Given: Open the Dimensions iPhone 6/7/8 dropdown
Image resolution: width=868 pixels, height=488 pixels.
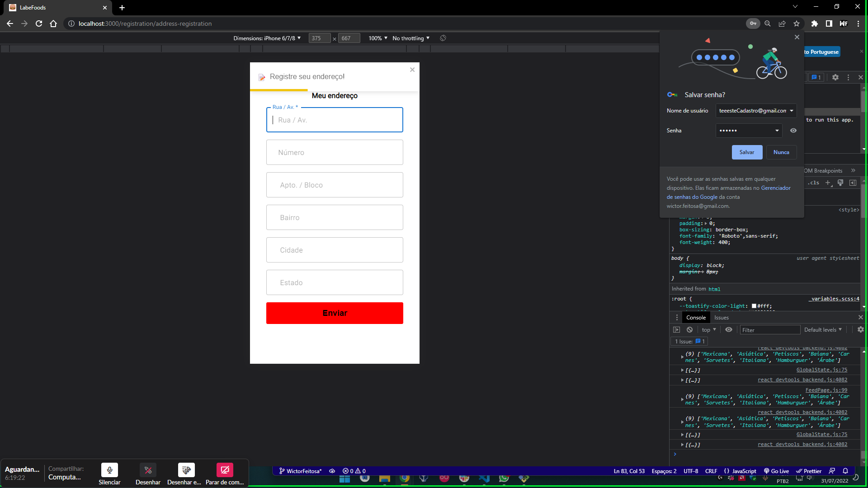Looking at the screenshot, I should tap(267, 38).
